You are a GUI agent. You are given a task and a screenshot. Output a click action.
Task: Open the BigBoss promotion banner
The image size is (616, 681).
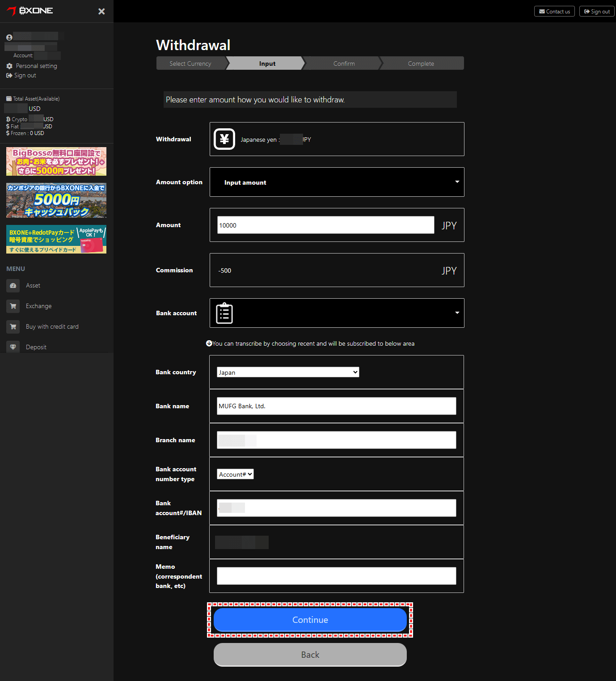tap(56, 161)
